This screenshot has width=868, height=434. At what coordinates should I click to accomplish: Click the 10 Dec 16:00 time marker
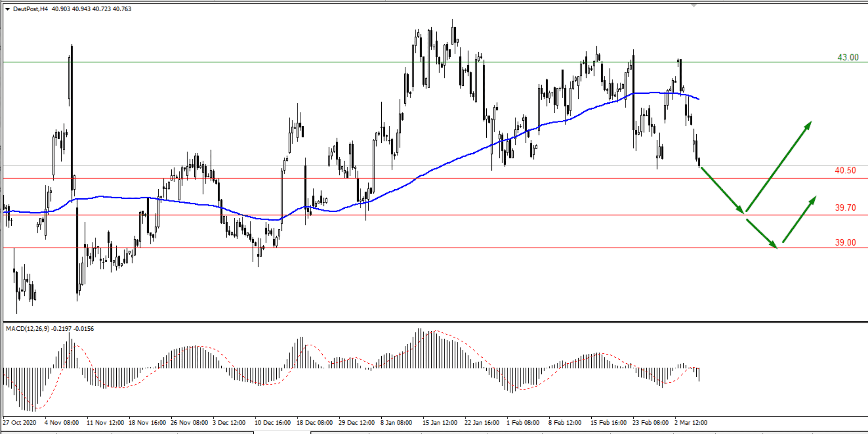click(x=272, y=422)
